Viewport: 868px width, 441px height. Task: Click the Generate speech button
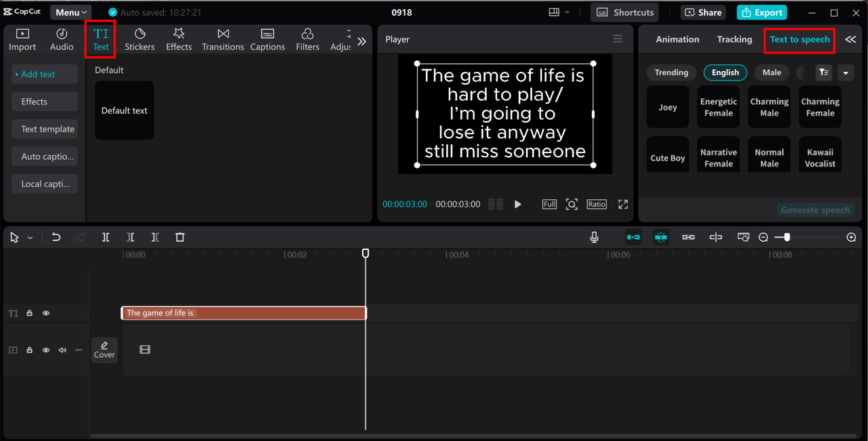pos(815,210)
